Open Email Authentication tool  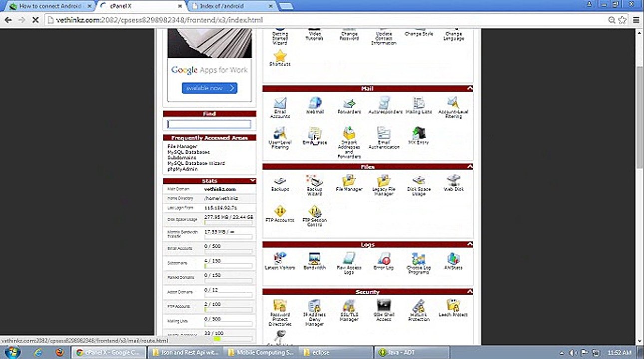(384, 138)
